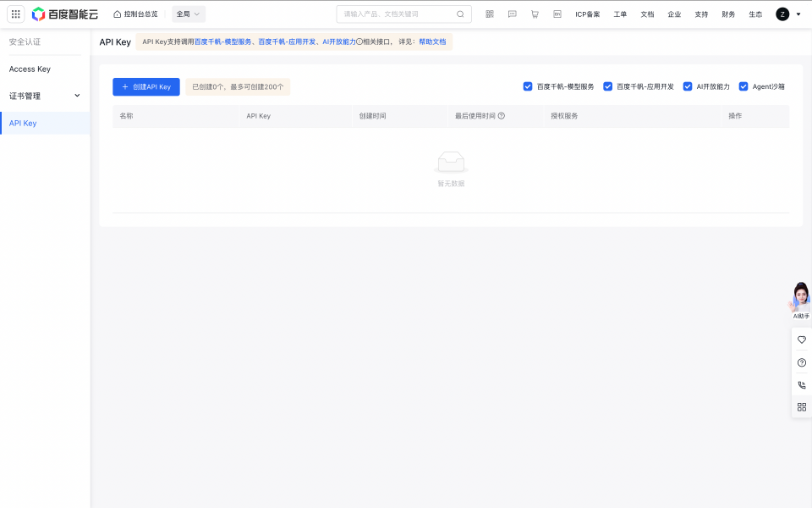Open 工单 menu item

tap(620, 14)
